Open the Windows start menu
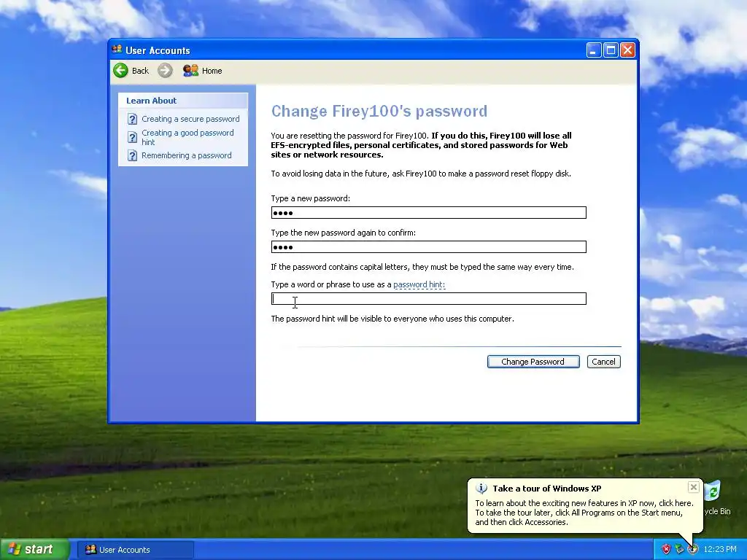 (34, 549)
